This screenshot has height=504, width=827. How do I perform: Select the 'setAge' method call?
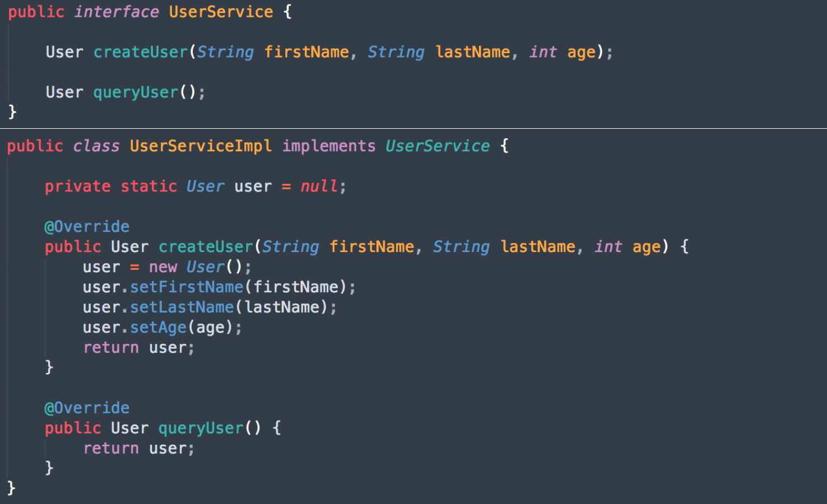click(x=159, y=328)
